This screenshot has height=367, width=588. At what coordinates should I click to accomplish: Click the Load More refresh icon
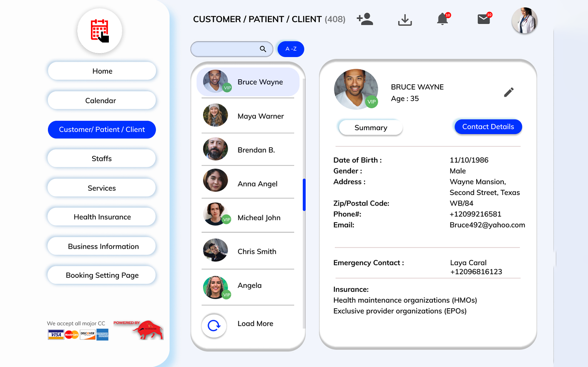(214, 325)
